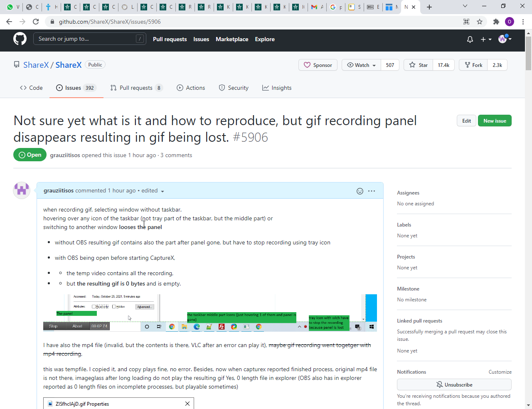Add an emoji reaction to grauziitisos's comment
This screenshot has width=532, height=409.
click(x=359, y=191)
